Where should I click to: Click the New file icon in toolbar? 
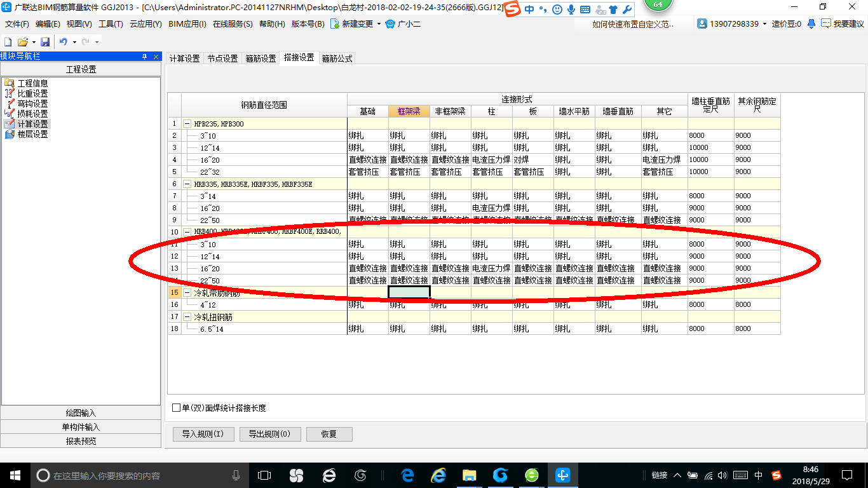tap(8, 42)
